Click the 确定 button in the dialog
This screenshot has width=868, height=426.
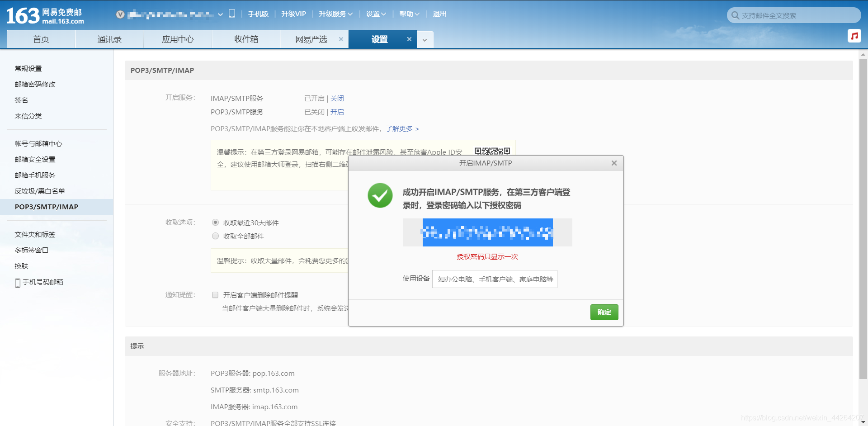click(604, 312)
